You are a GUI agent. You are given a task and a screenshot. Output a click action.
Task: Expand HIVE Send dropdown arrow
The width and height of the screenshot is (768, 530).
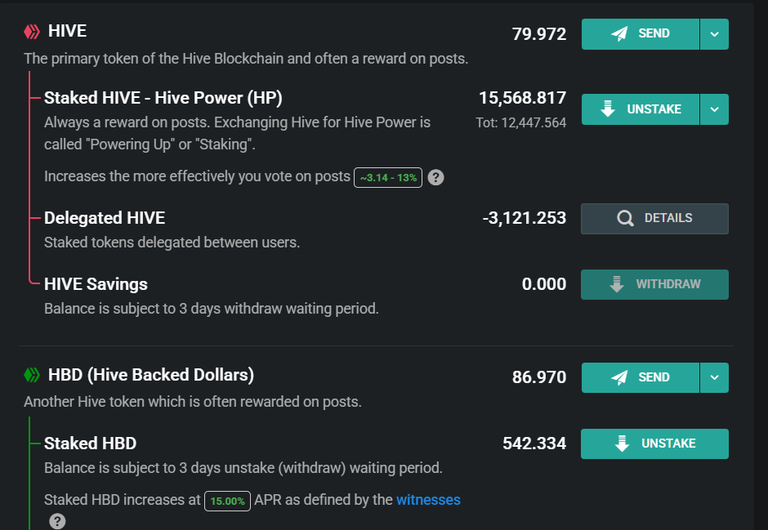715,34
